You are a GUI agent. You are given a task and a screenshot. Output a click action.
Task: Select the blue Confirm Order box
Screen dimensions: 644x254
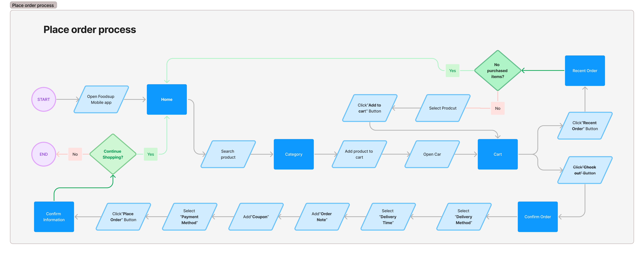538,217
